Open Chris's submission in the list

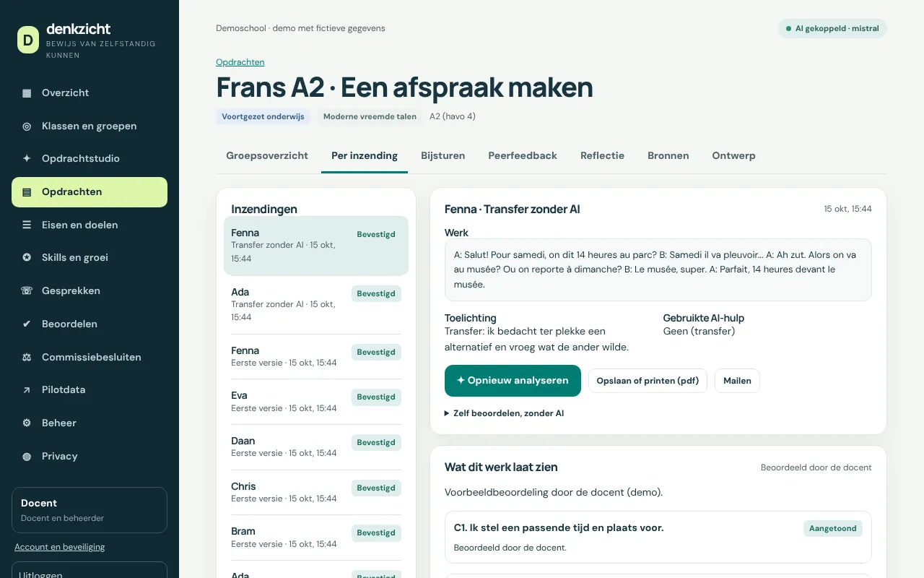click(x=316, y=492)
